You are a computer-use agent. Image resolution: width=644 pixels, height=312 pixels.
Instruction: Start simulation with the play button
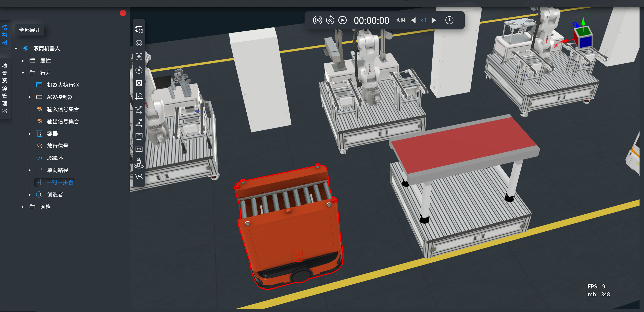click(342, 20)
